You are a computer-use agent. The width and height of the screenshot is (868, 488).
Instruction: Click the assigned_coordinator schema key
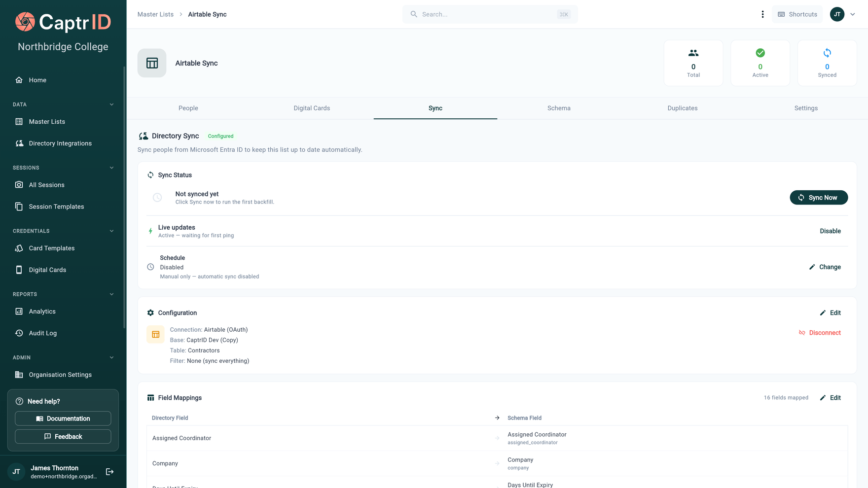click(533, 443)
